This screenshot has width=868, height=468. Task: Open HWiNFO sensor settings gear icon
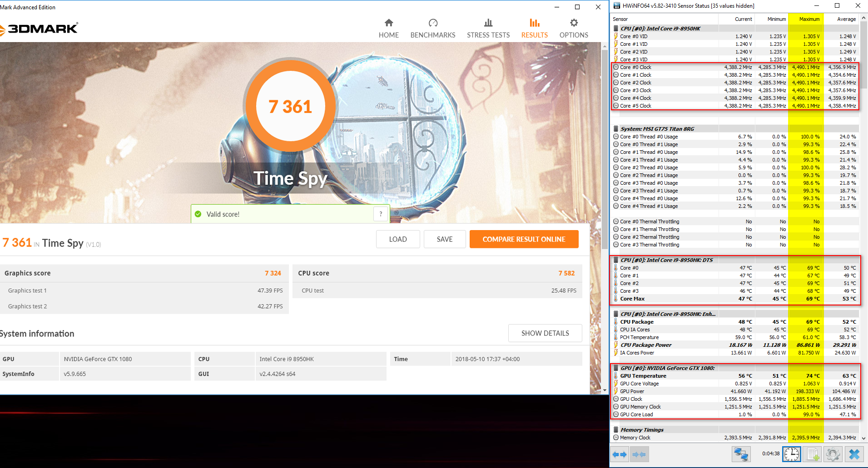[x=833, y=454]
